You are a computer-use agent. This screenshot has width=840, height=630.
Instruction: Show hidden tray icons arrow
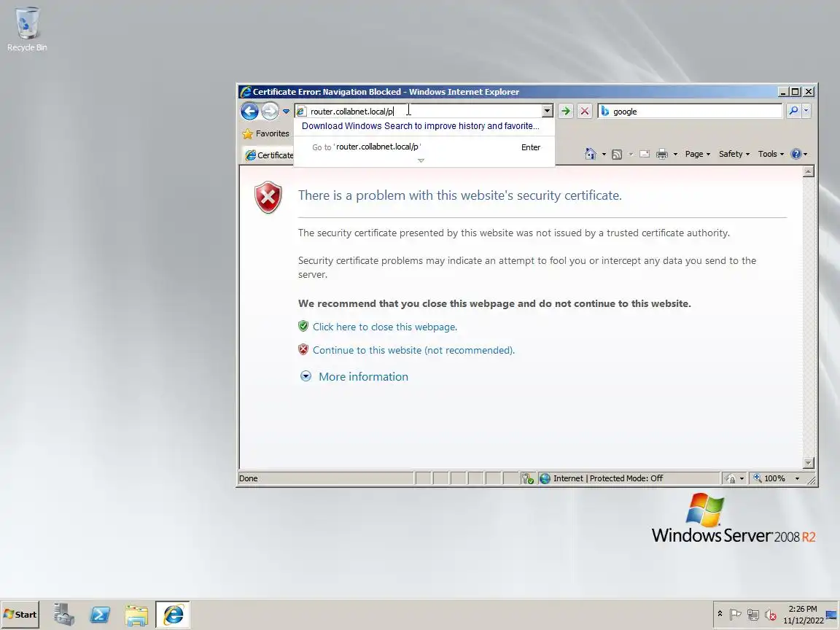pos(720,614)
